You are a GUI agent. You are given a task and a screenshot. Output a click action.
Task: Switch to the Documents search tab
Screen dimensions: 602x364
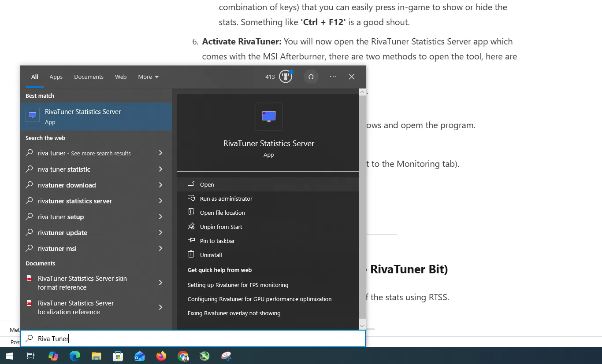point(89,77)
